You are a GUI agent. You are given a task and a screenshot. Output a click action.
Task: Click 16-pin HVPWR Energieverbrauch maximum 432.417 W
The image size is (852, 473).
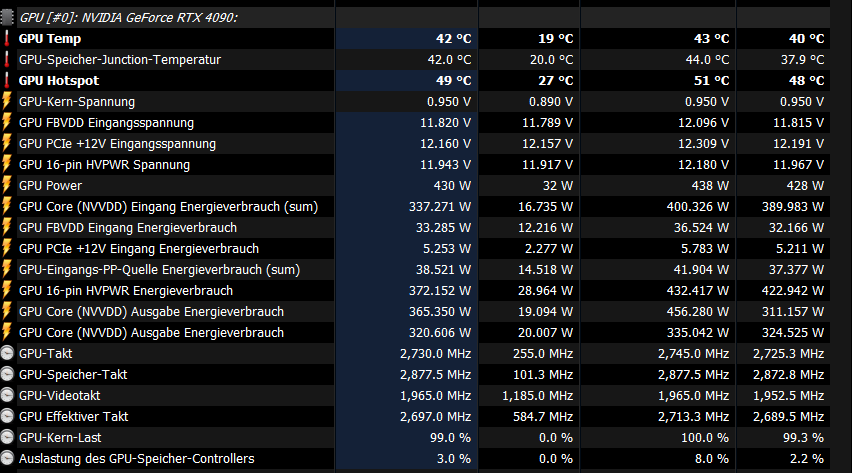point(698,291)
